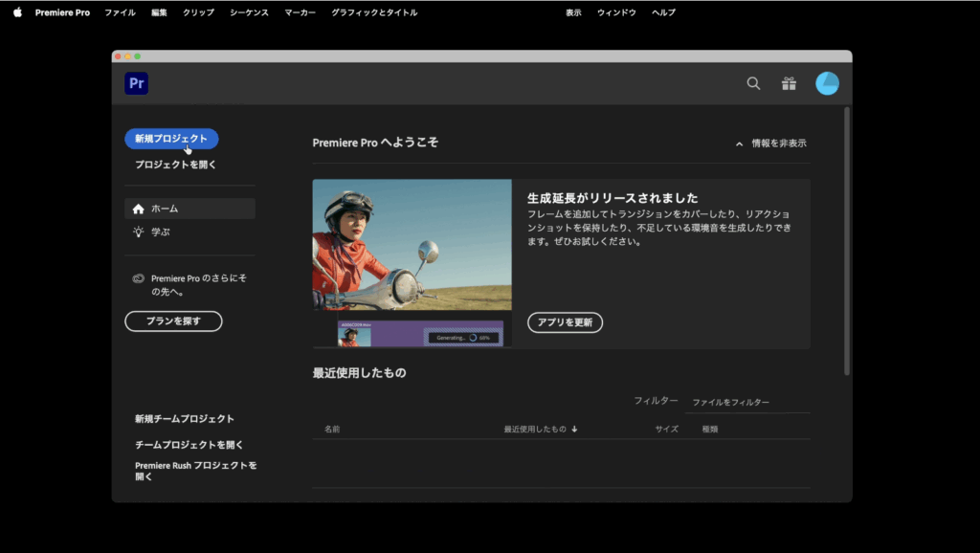Collapse the welcome panel via 情報を非表示

(770, 144)
